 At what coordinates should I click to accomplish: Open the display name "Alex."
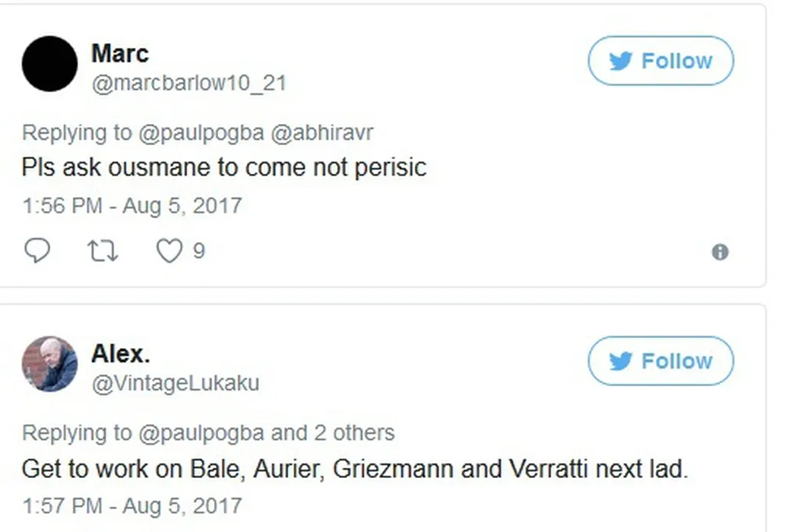[x=121, y=353]
